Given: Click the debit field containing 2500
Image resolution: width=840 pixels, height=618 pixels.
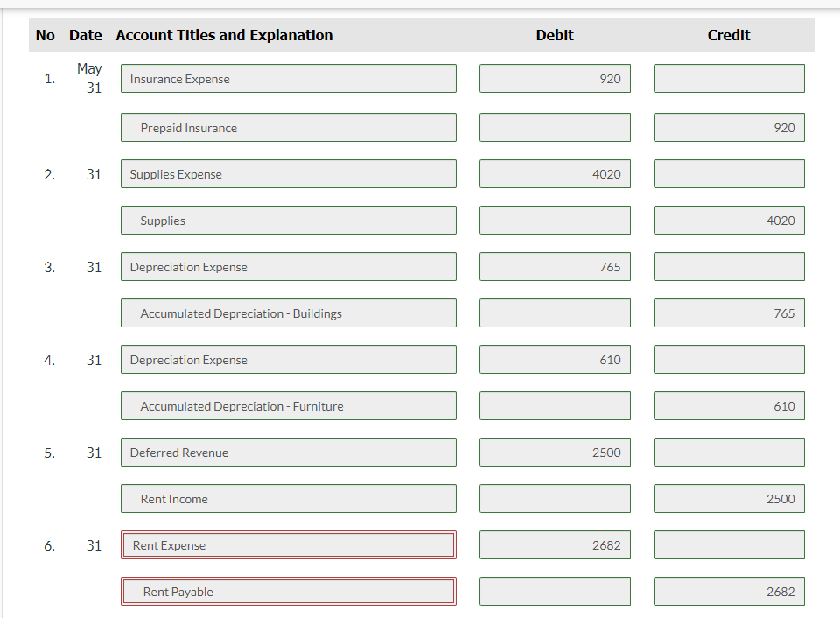Looking at the screenshot, I should coord(555,453).
